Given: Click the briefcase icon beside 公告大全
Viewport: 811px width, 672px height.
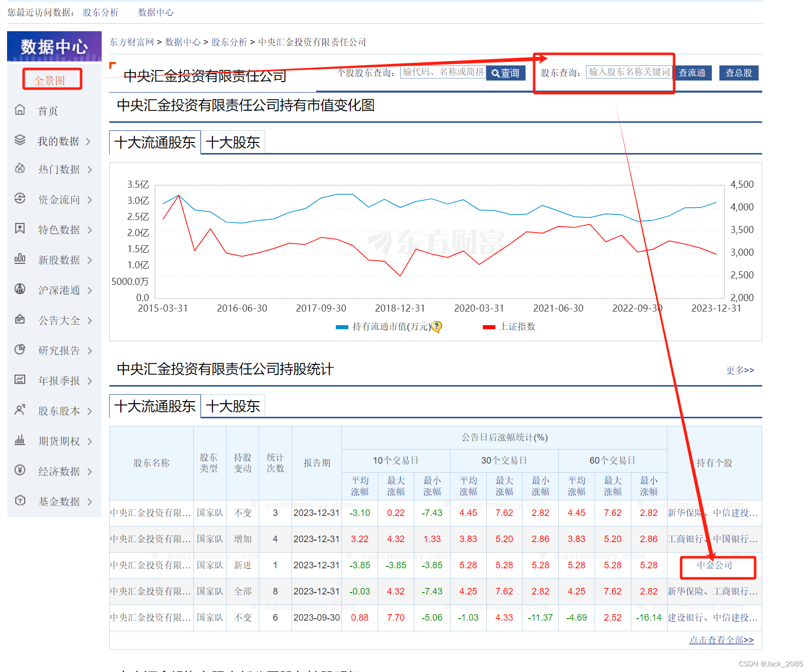Looking at the screenshot, I should 20,319.
